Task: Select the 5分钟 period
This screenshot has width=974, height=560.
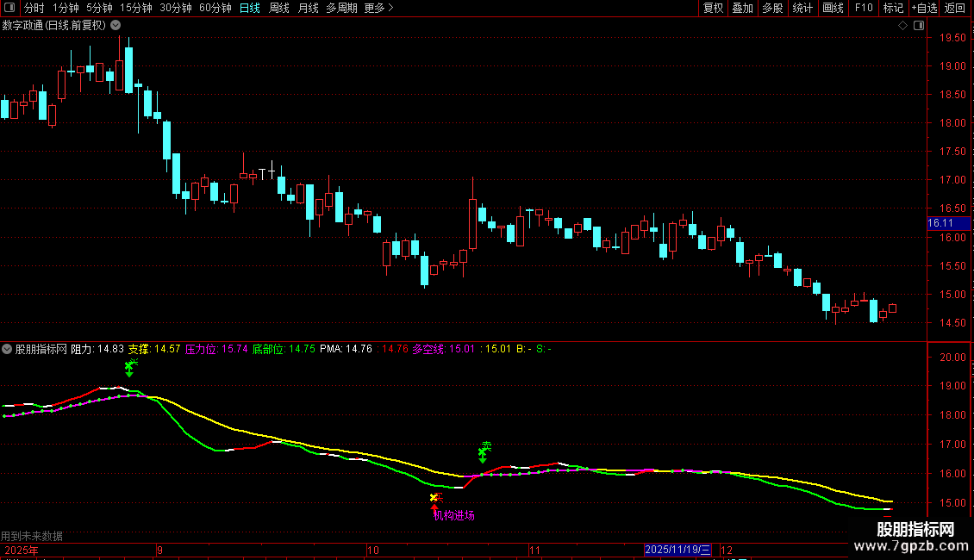Action: point(99,8)
